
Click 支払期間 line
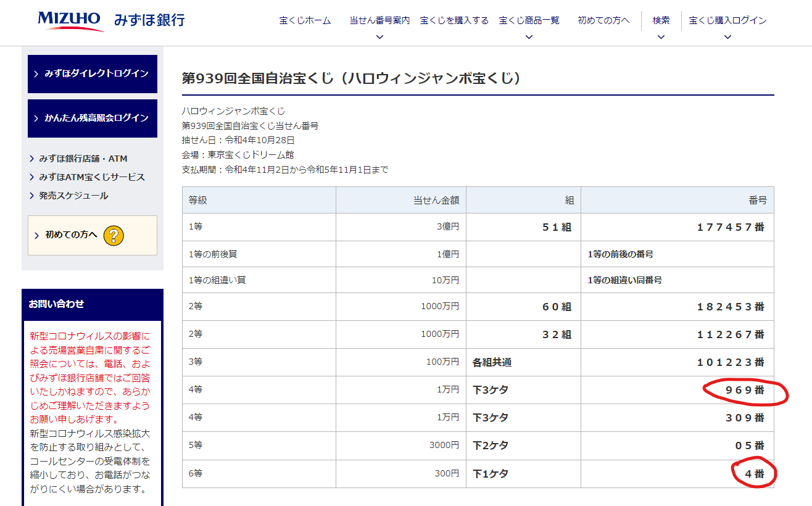(x=285, y=170)
